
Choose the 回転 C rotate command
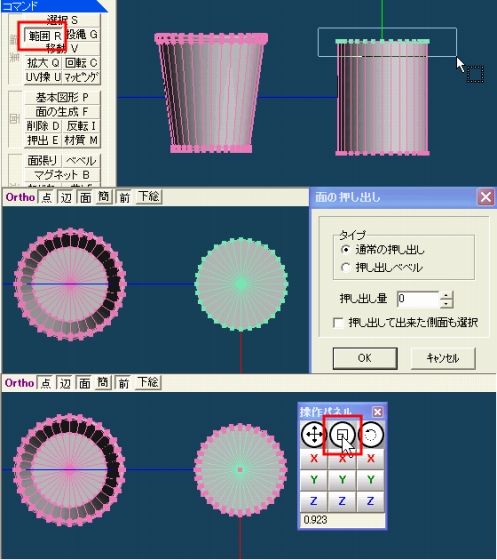(81, 63)
